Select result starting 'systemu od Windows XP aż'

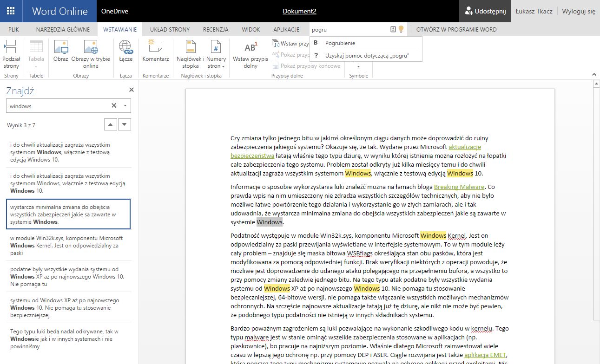tap(68, 307)
